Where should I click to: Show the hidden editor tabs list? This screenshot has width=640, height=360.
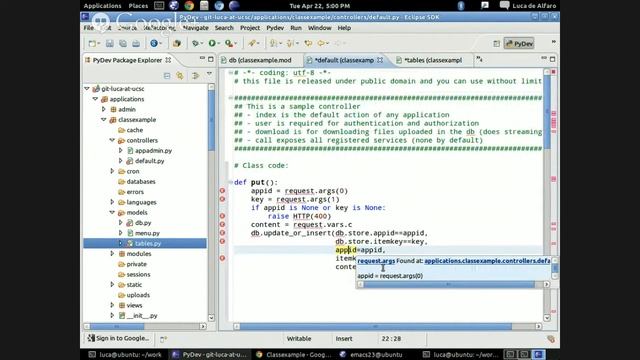click(x=480, y=60)
